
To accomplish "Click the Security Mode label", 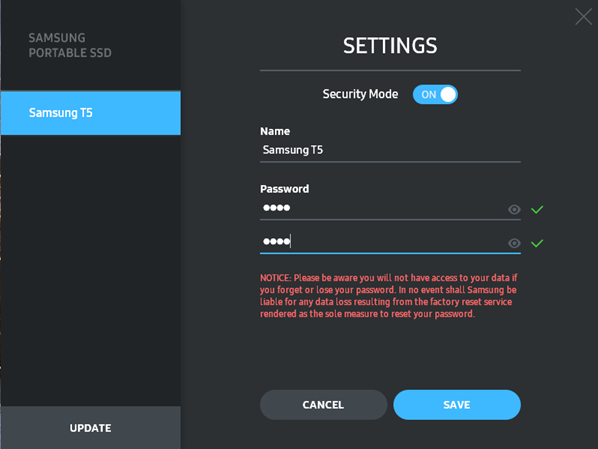I will coord(360,94).
